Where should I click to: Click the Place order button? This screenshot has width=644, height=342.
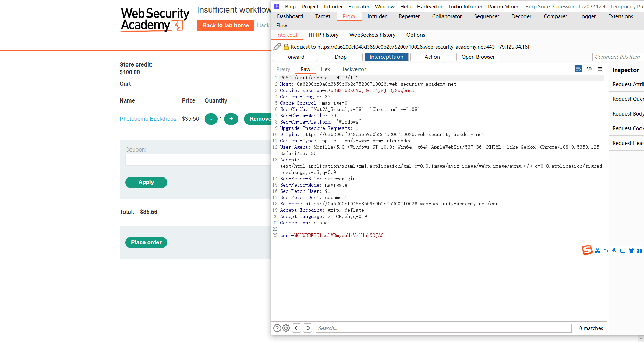pyautogui.click(x=146, y=243)
